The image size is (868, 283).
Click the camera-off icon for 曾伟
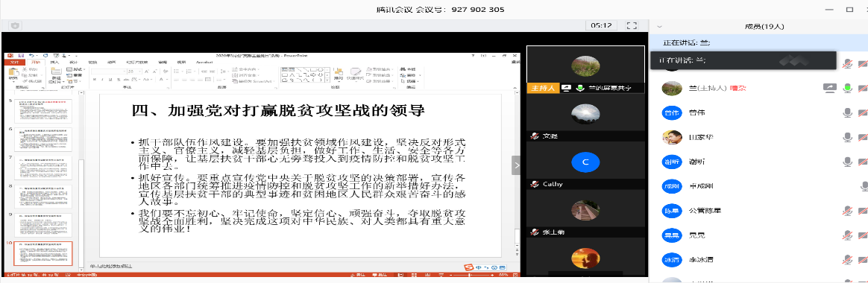click(863, 112)
